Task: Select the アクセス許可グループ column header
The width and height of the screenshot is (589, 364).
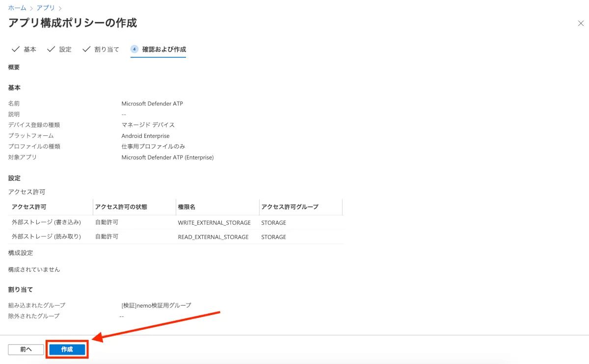Action: [x=290, y=207]
